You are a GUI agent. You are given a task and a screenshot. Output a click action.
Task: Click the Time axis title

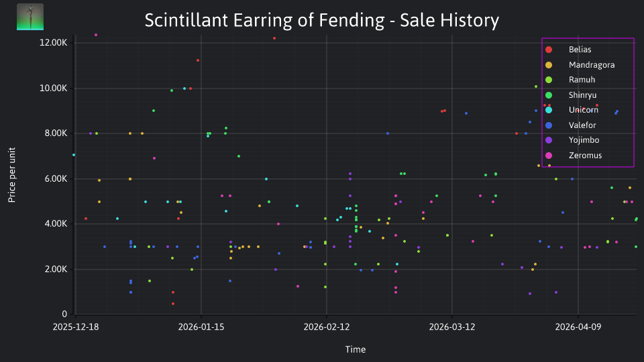pos(356,350)
